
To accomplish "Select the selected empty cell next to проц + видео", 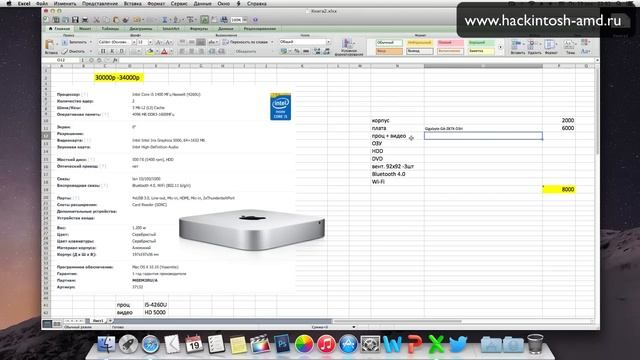I will (483, 136).
